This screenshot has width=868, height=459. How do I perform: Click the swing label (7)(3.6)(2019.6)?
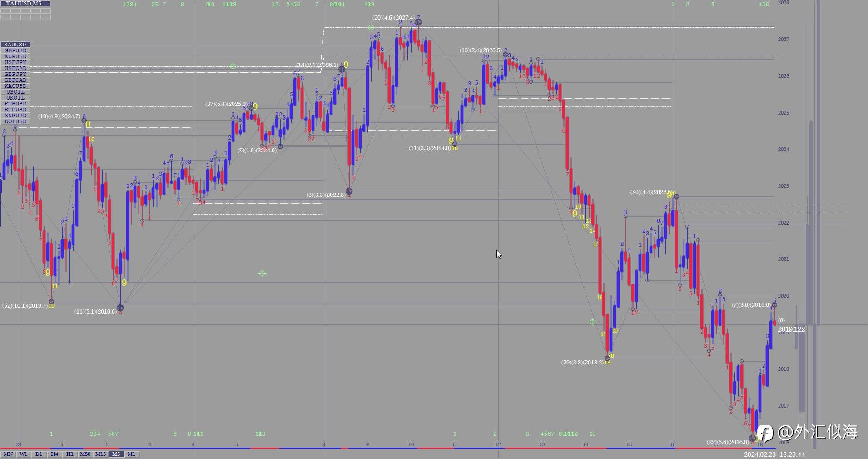pyautogui.click(x=750, y=305)
